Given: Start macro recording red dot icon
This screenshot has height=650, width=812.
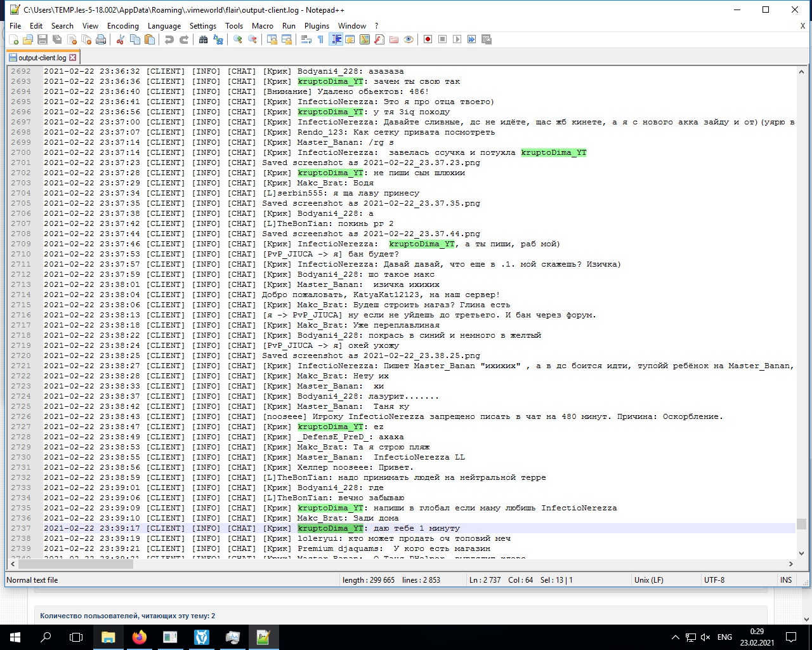Looking at the screenshot, I should (x=428, y=39).
